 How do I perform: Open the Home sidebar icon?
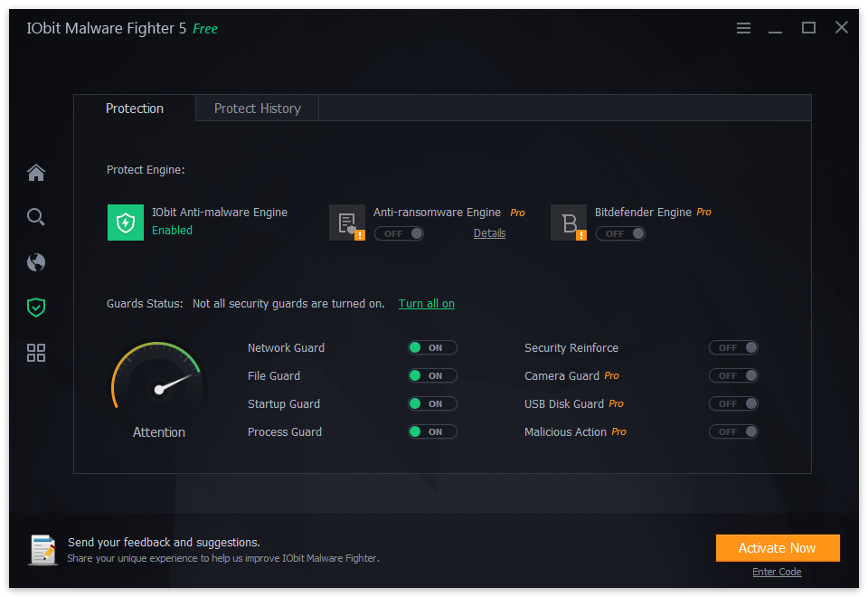click(x=36, y=173)
